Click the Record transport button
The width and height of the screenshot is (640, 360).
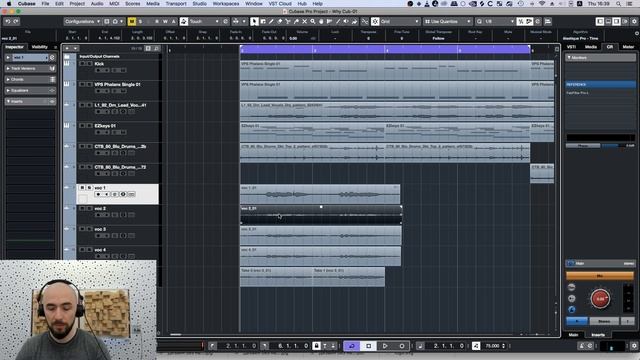[402, 346]
